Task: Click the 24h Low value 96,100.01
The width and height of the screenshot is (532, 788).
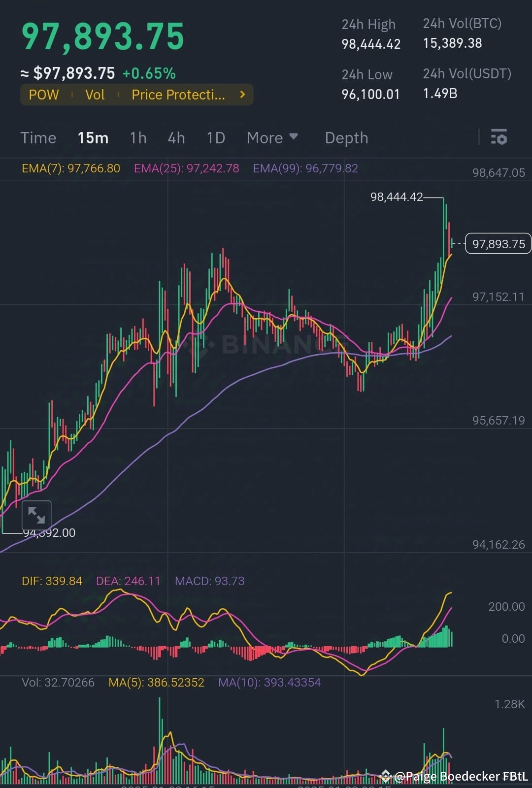Action: click(370, 95)
